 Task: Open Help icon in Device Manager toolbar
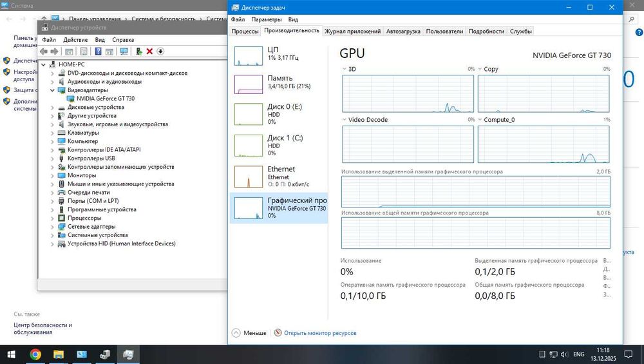[98, 52]
